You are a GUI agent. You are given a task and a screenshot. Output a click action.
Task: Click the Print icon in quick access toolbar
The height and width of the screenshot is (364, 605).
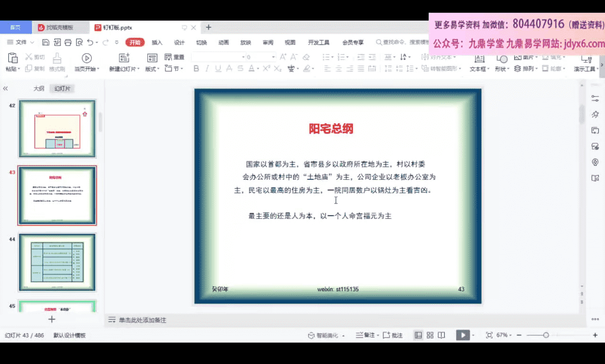[68, 43]
